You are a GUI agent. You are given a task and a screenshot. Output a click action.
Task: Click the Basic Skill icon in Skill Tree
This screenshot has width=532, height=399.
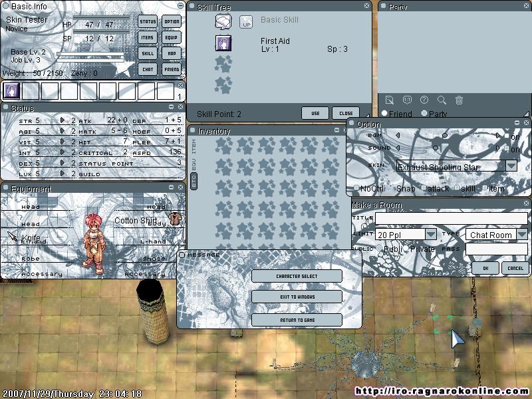[223, 22]
